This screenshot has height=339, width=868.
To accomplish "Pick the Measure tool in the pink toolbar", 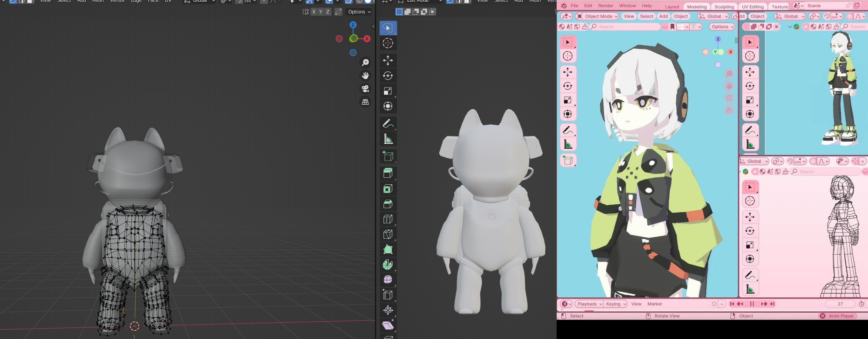I will [x=568, y=144].
